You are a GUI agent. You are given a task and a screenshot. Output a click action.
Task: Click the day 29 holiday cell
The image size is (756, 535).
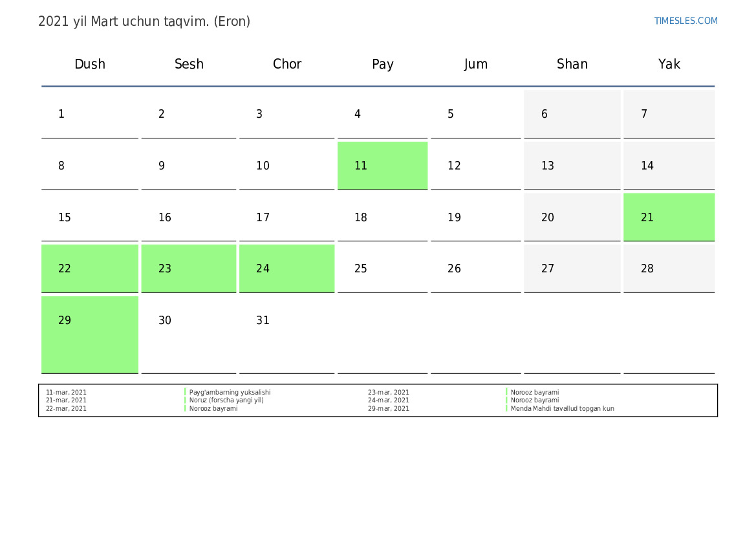point(90,334)
